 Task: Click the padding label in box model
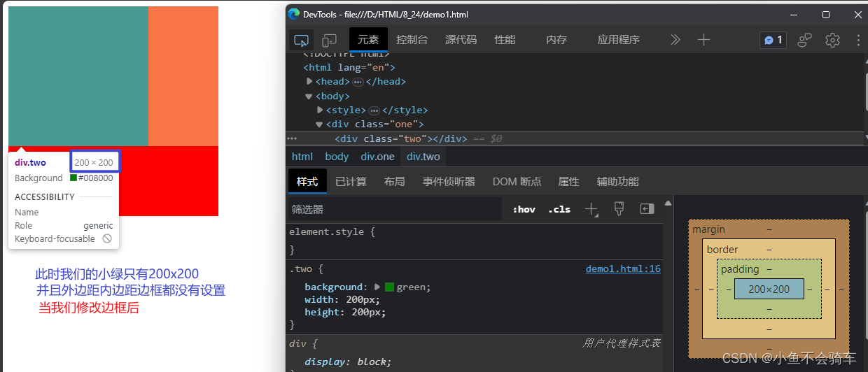(740, 269)
